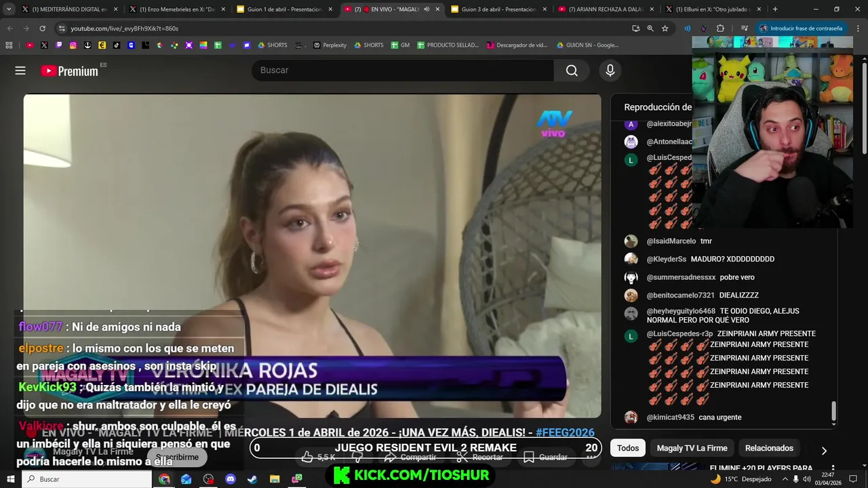Open File Explorer from the taskbar
This screenshot has height=488, width=868.
pos(275,479)
